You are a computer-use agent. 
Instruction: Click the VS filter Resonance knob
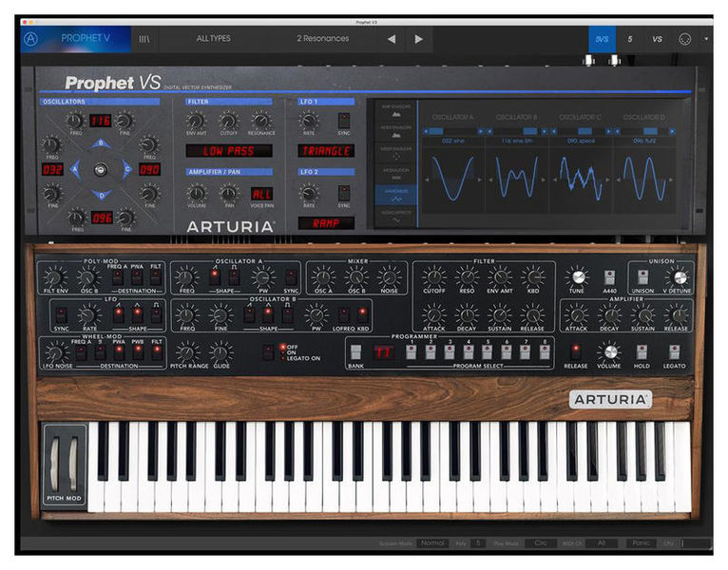coord(261,122)
